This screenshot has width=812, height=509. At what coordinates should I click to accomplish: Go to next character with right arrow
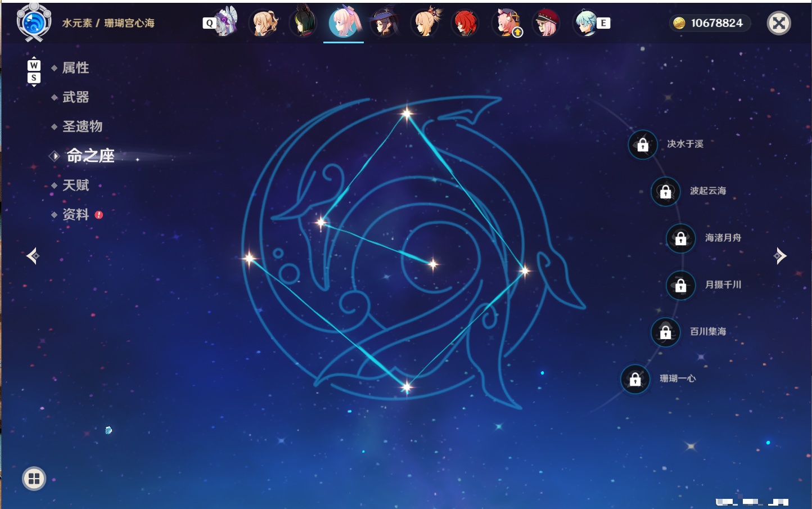click(780, 256)
